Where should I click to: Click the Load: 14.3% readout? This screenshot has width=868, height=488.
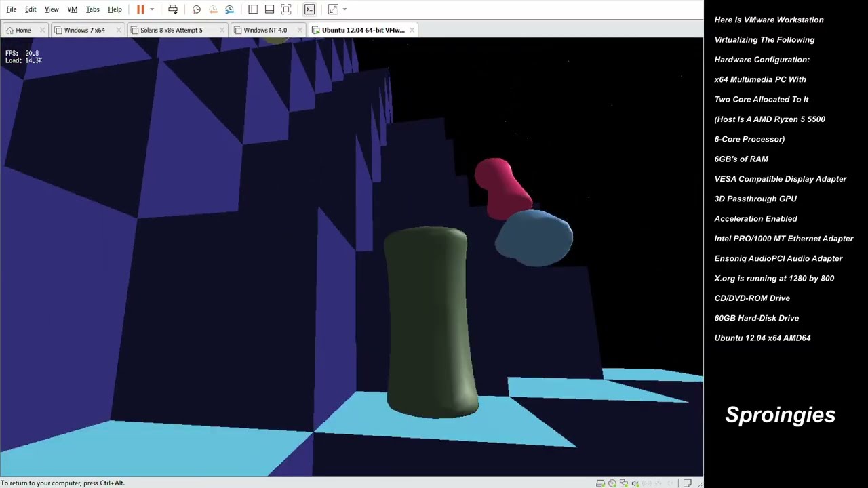24,60
